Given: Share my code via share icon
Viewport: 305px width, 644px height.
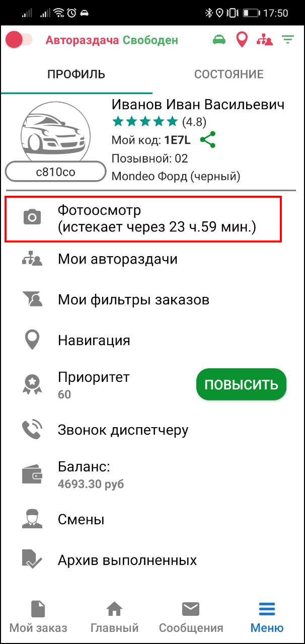Looking at the screenshot, I should [x=208, y=140].
